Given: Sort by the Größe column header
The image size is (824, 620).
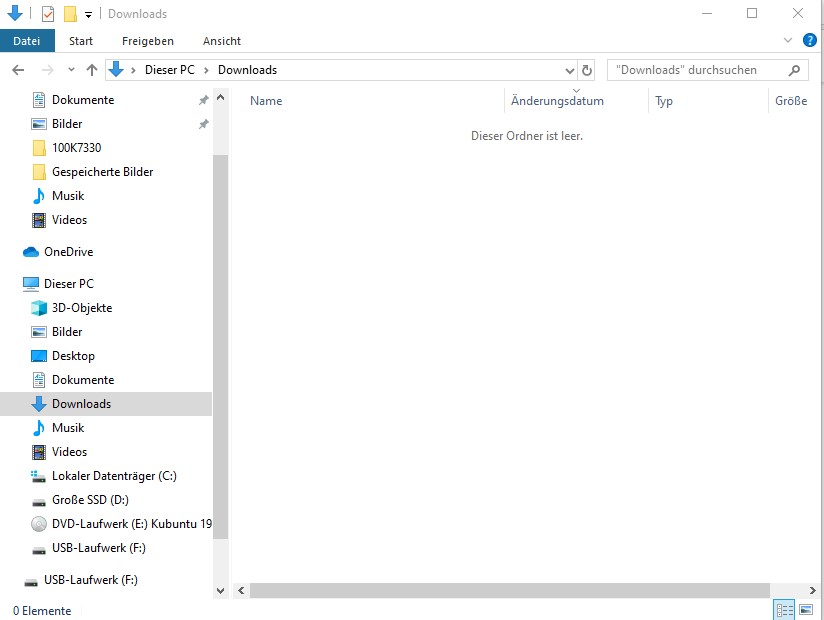Looking at the screenshot, I should (x=791, y=101).
